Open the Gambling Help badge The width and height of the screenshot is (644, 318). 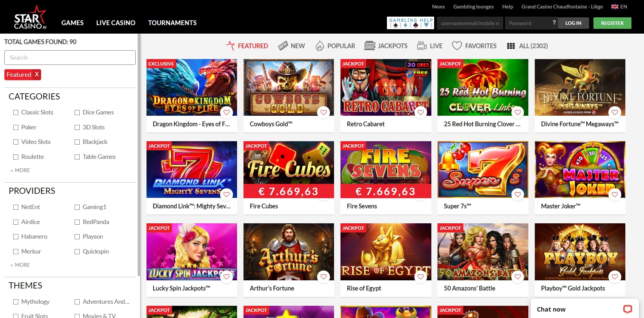[x=410, y=23]
